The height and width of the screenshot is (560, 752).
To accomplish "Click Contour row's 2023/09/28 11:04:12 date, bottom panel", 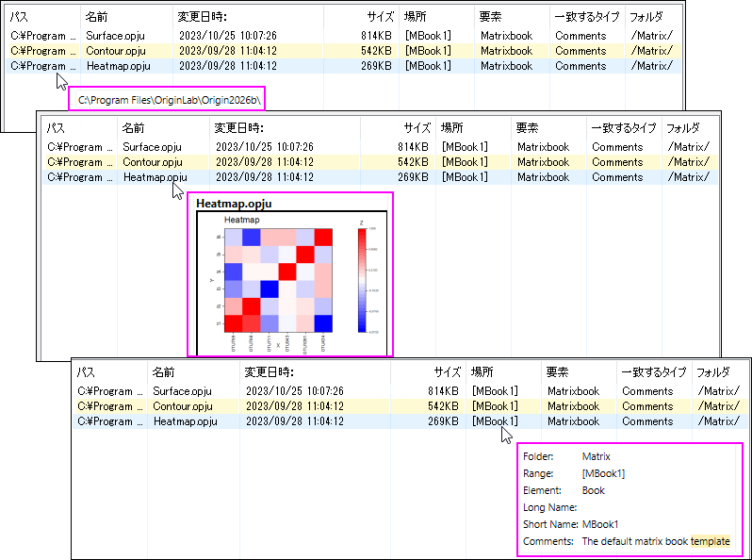I will pyautogui.click(x=294, y=406).
